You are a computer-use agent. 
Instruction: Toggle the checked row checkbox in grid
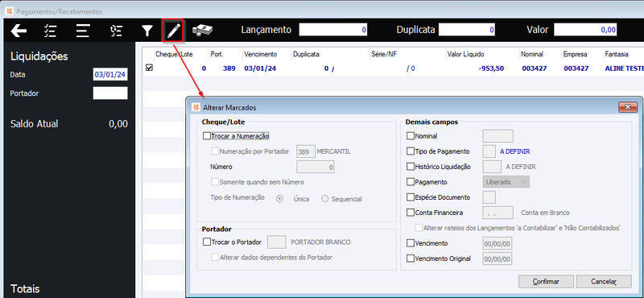point(149,68)
